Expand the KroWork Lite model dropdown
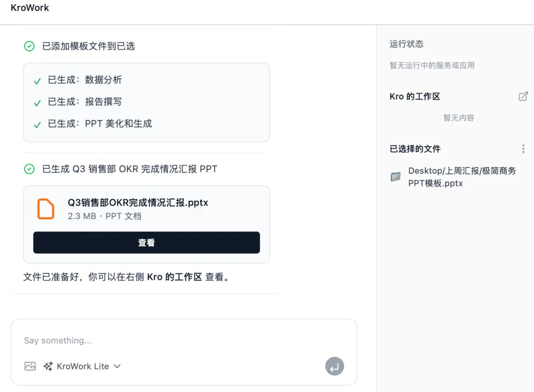534x392 pixels. pos(117,366)
